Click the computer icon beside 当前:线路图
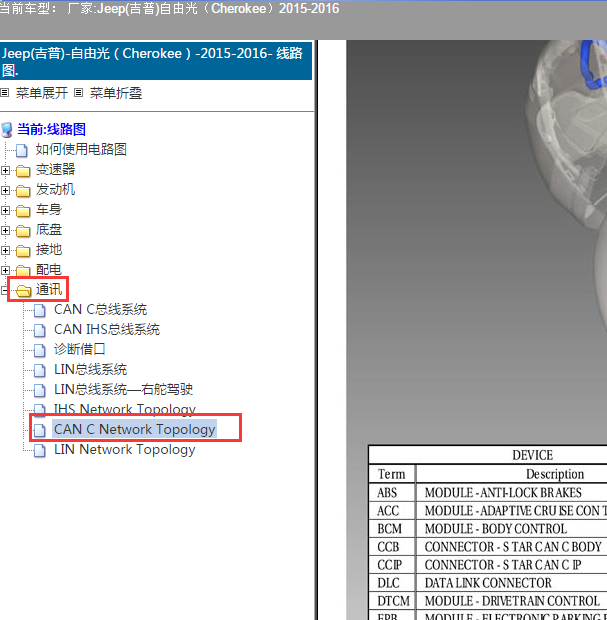 point(7,130)
